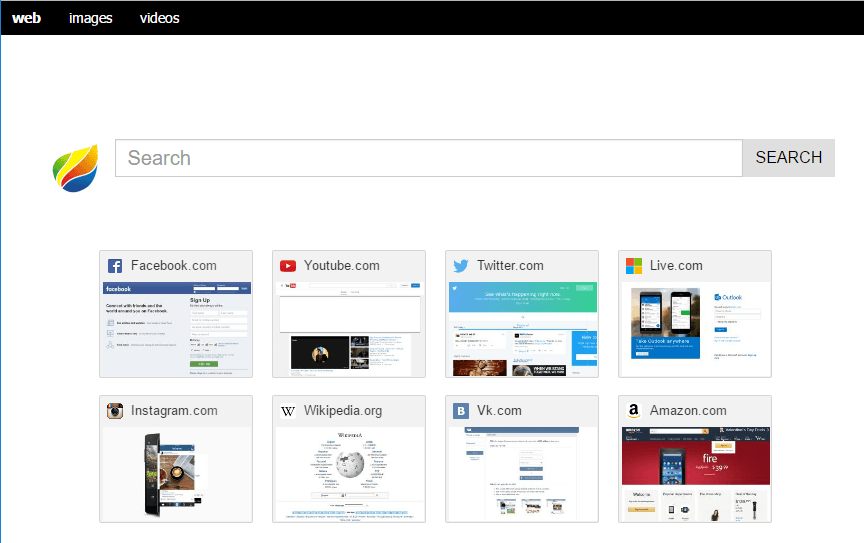
Task: Open the Vk.com title link
Action: (499, 411)
